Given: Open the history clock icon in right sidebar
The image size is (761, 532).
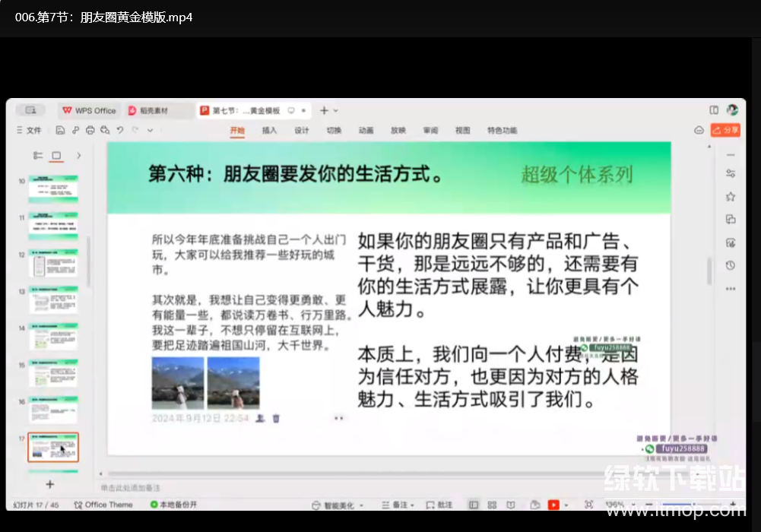Looking at the screenshot, I should click(x=731, y=265).
